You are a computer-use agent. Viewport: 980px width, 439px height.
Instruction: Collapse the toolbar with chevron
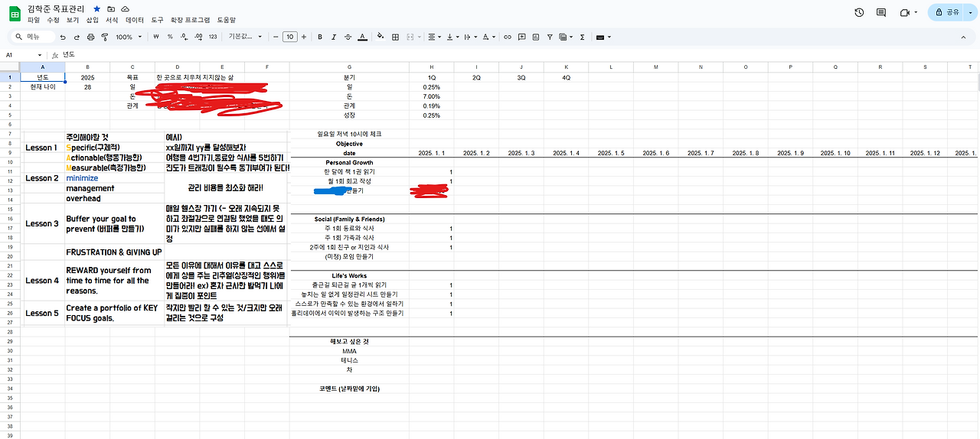[x=964, y=37]
